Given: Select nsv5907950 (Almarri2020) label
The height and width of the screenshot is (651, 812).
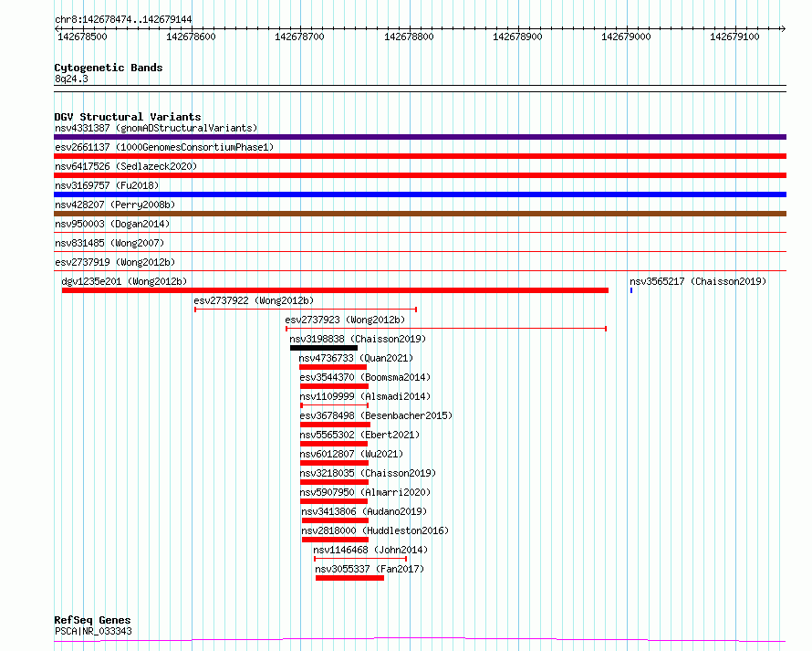Looking at the screenshot, I should tap(365, 492).
